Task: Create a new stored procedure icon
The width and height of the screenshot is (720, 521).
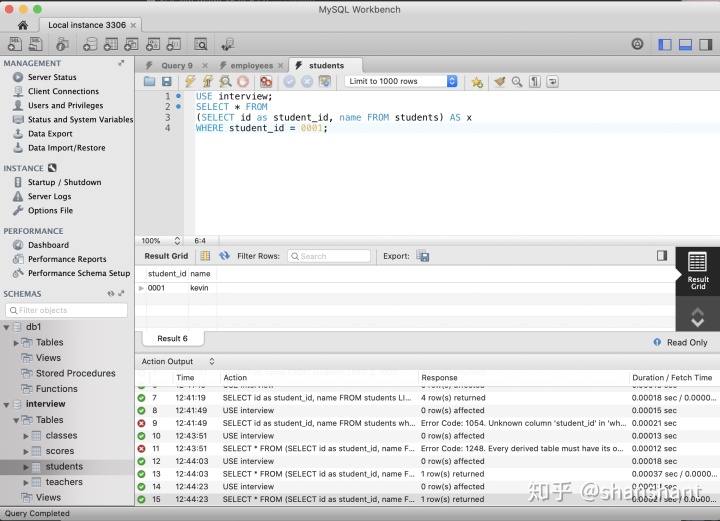Action: [152, 44]
